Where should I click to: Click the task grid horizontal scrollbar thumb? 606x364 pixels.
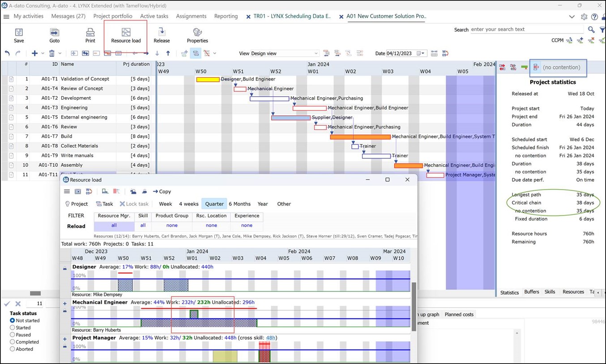tap(35, 293)
